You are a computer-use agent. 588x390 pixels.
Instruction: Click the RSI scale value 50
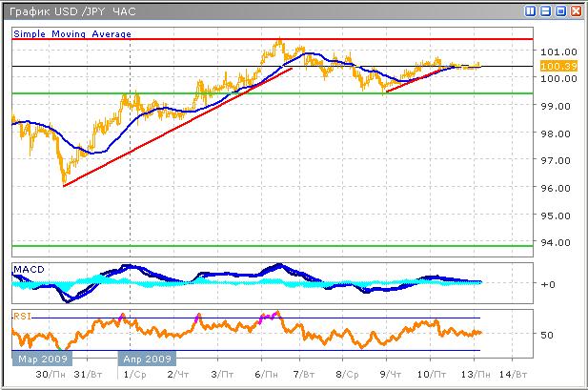click(x=546, y=335)
